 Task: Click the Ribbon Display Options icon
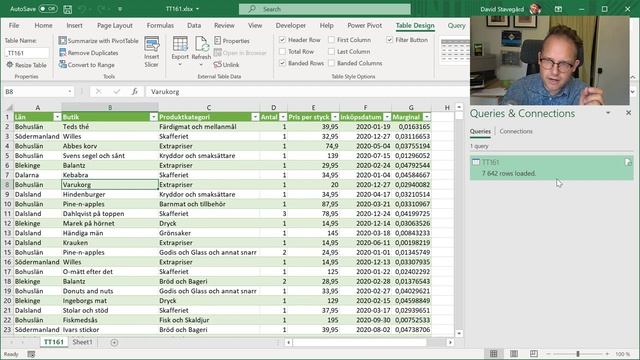[x=558, y=9]
